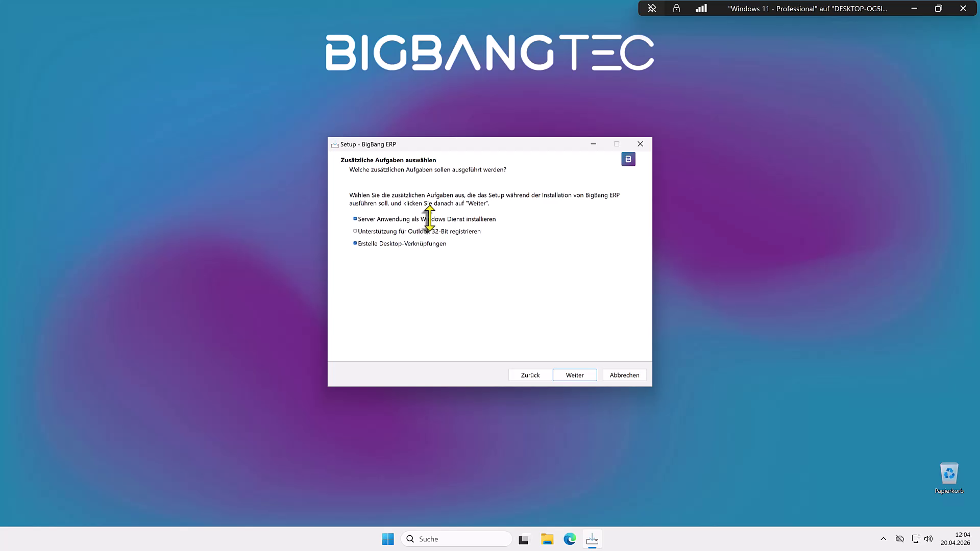Click the cloud sync tray icon

pos(900,539)
